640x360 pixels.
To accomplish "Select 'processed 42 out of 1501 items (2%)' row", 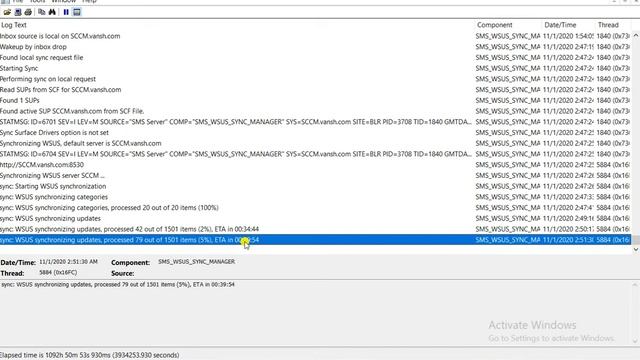I will (x=316, y=229).
